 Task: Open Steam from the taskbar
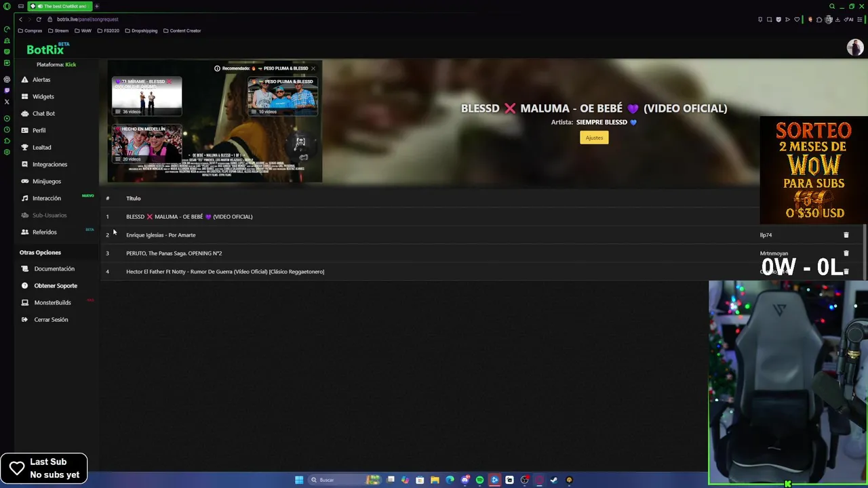[x=554, y=480]
